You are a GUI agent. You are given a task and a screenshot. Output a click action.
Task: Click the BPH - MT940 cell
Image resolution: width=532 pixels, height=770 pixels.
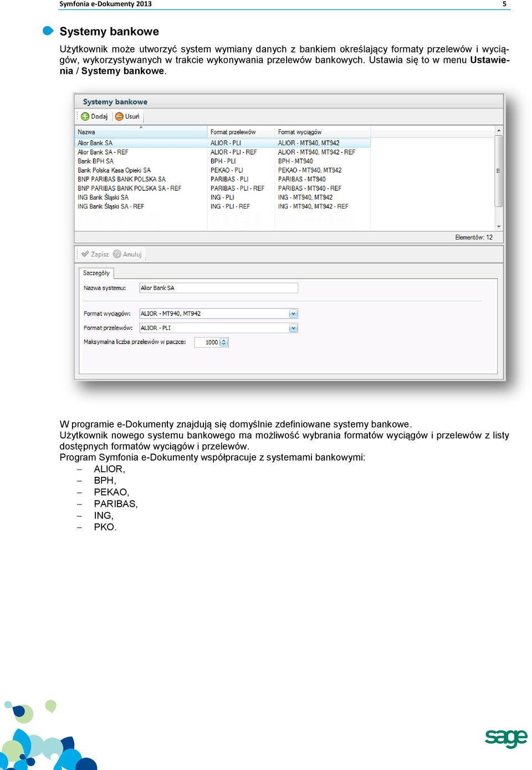[295, 161]
